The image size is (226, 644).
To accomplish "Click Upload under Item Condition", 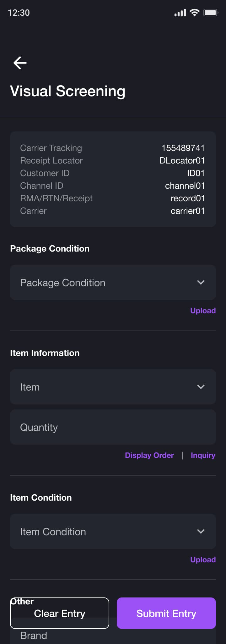I will point(203,560).
